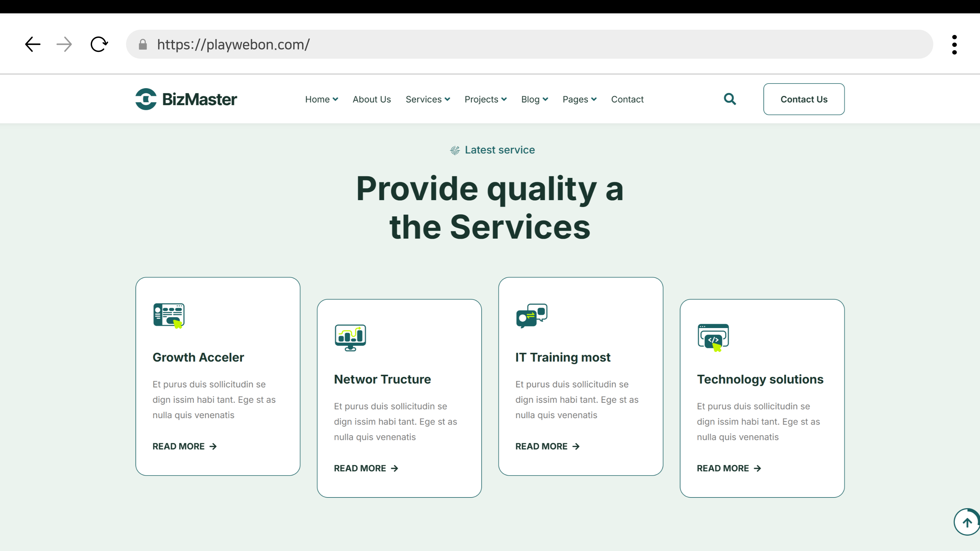Read more about Networ Tructure
Viewport: 980px width, 551px height.
[366, 468]
